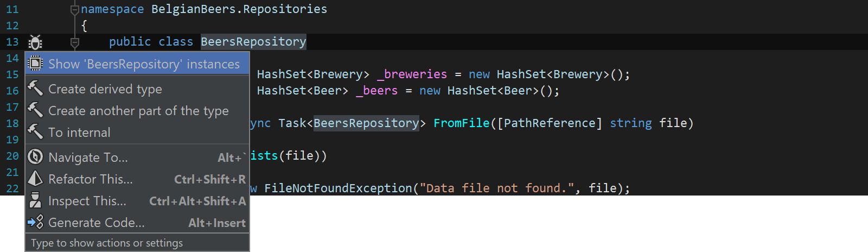Click the compass icon for Navigate To

pyautogui.click(x=35, y=157)
